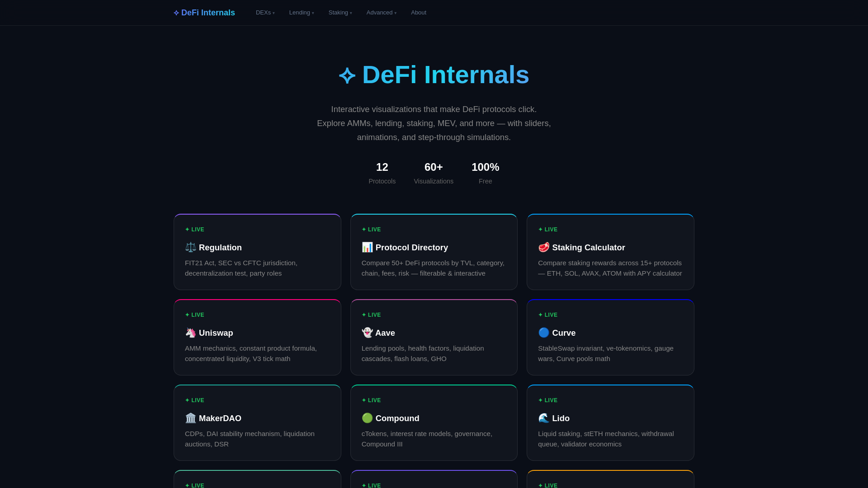The width and height of the screenshot is (868, 488).
Task: Click the '60+ Visualizations' stat
Action: pos(434,173)
